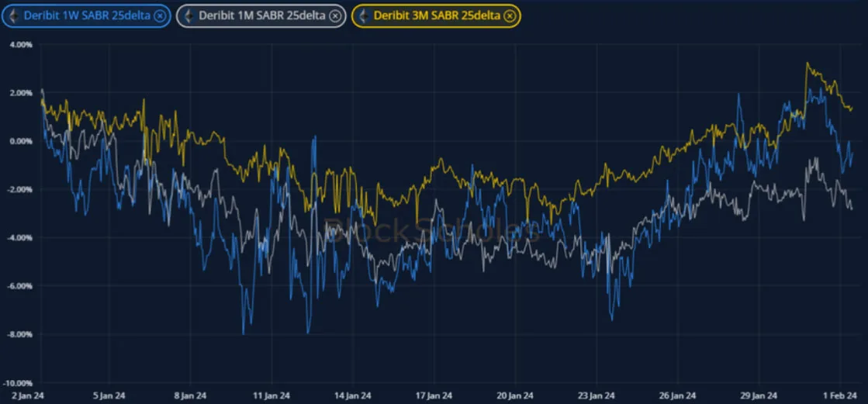Click the 2 Jan 24 date label
Viewport: 868px width, 404px height.
(28, 395)
